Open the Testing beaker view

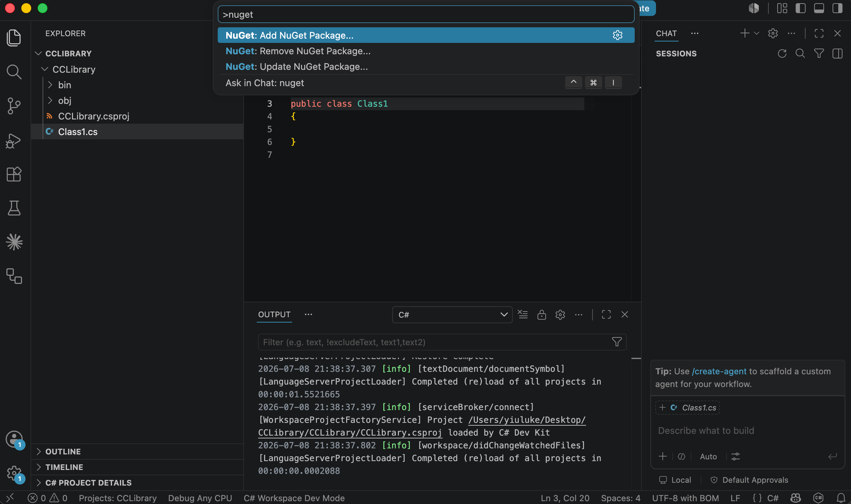(14, 208)
